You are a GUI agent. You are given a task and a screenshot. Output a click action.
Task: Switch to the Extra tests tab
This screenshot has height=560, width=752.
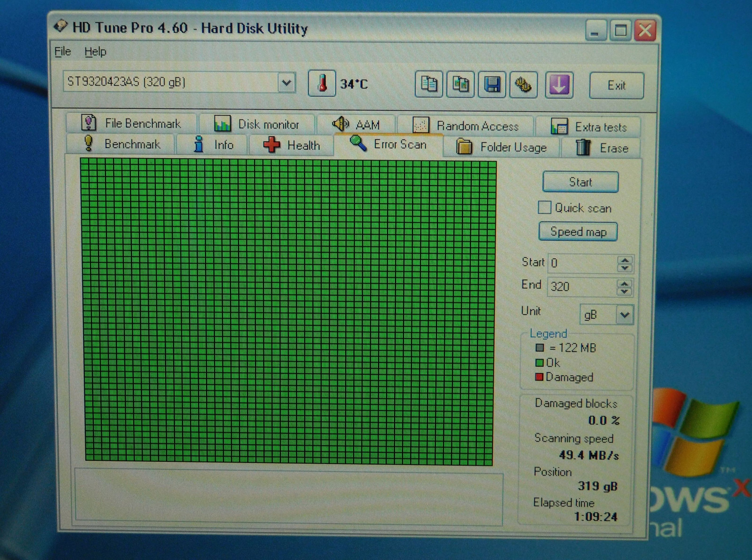[x=588, y=127]
